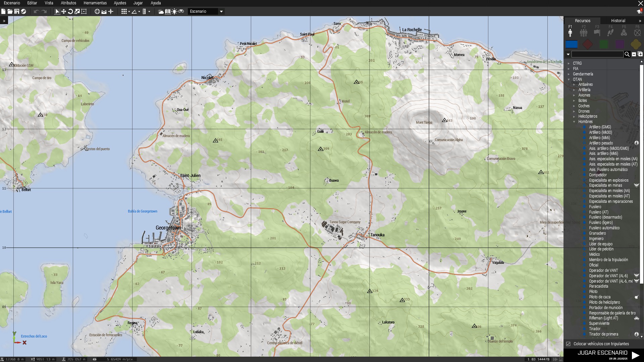644x362 pixels.
Task: Toggle the flashlight lamp icon
Action: [x=174, y=11]
